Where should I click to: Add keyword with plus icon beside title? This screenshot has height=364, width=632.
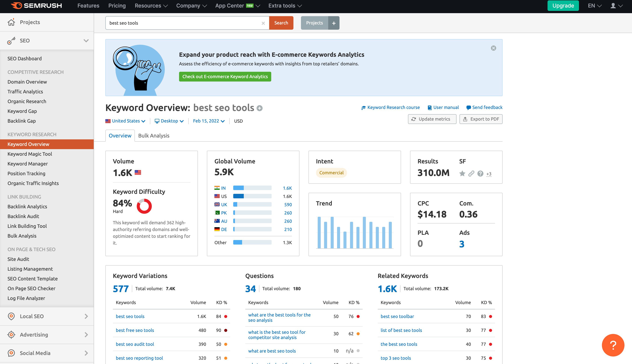click(x=260, y=108)
